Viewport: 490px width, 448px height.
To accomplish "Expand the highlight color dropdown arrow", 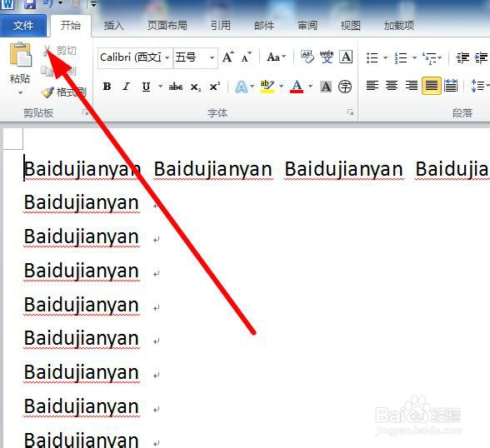I will pyautogui.click(x=281, y=86).
